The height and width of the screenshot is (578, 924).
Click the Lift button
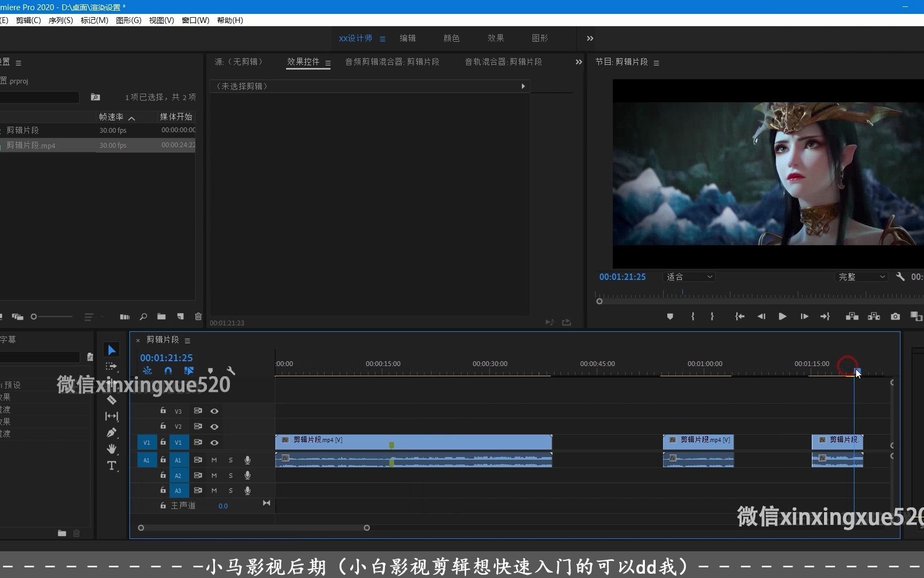852,316
